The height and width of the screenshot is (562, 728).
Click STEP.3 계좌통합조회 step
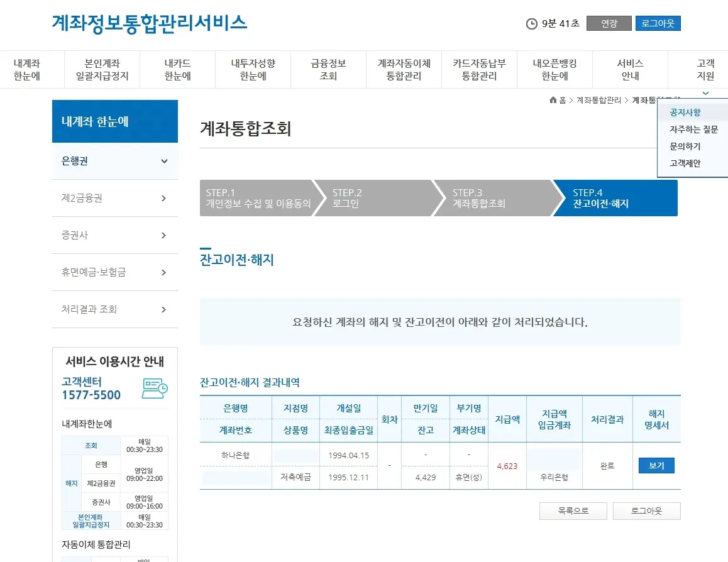[496, 198]
